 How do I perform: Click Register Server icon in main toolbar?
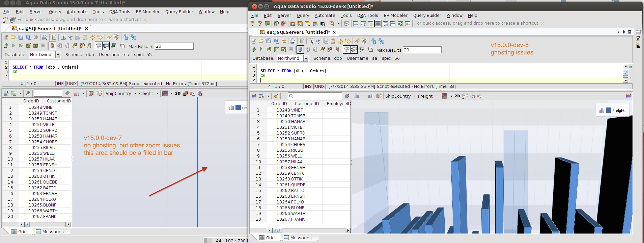pos(252,24)
